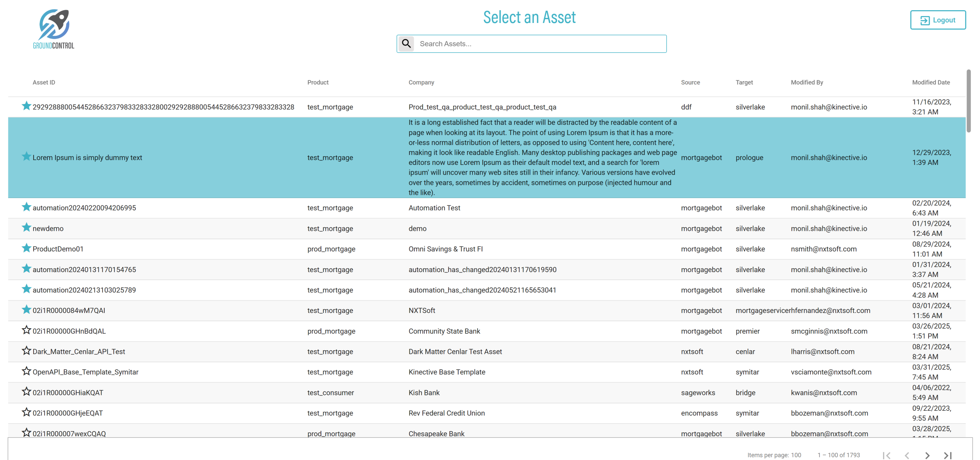Screen dimensions: 980x460
Task: Go to first page arrow
Action: pyautogui.click(x=886, y=455)
